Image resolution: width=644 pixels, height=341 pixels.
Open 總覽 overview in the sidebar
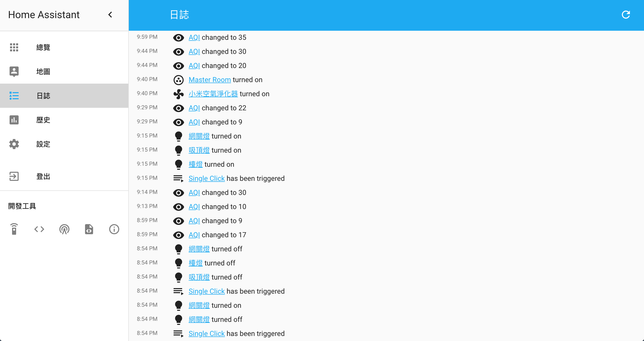[x=64, y=47]
